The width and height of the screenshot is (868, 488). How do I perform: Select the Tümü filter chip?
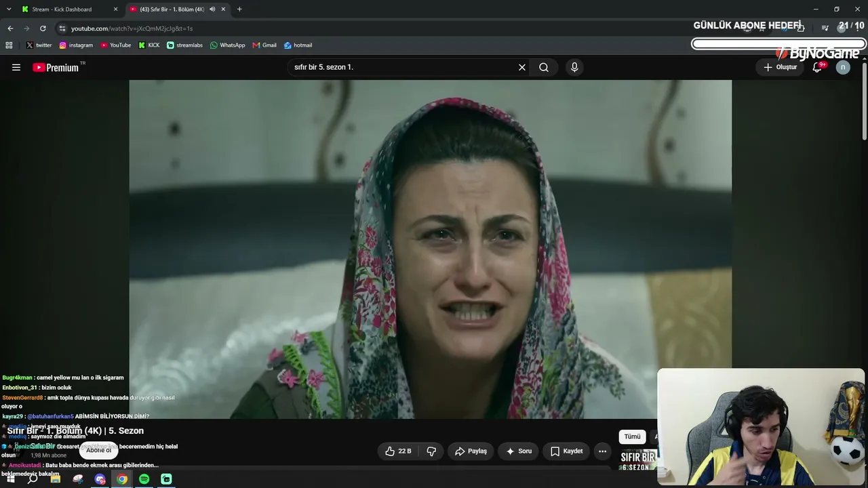632,436
